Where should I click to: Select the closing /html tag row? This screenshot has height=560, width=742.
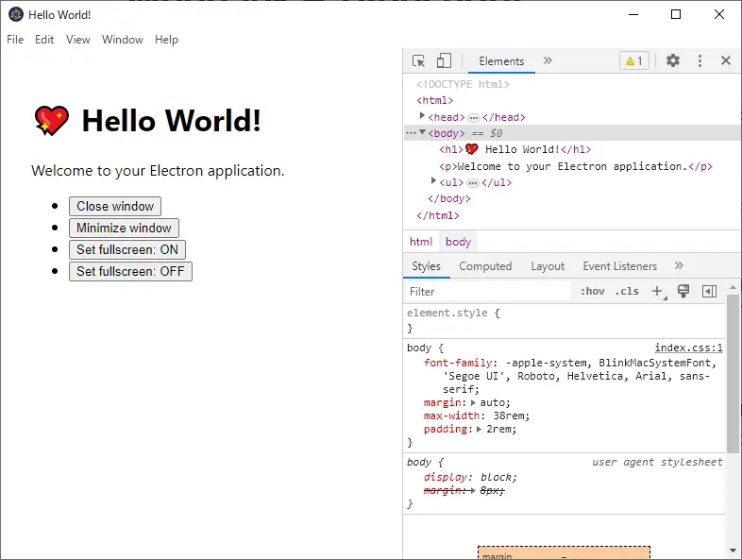438,215
